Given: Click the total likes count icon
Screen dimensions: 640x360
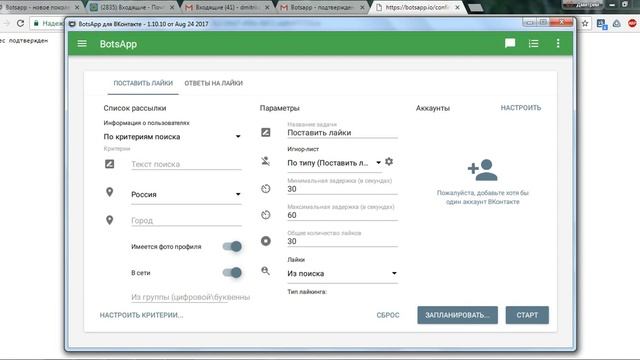Looking at the screenshot, I should 266,241.
